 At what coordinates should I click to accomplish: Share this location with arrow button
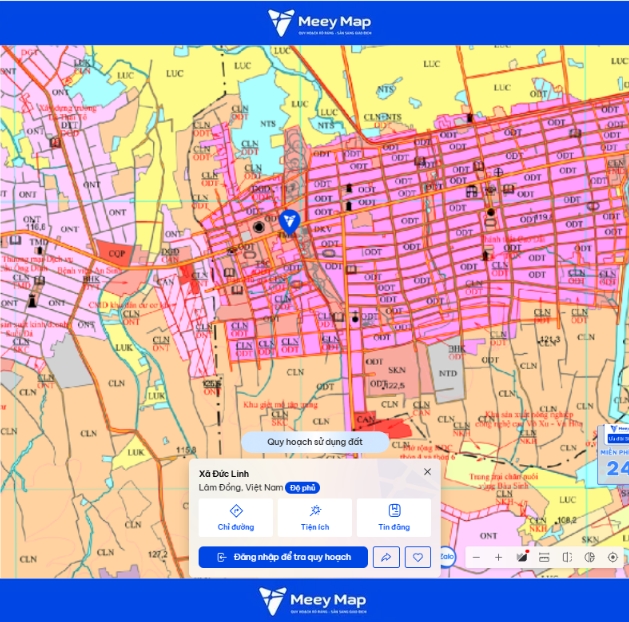(x=386, y=557)
